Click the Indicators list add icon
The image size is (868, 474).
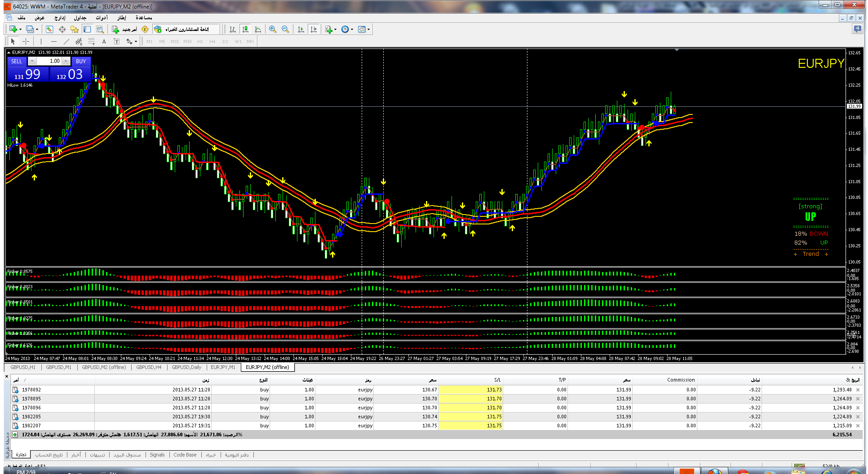click(x=329, y=29)
